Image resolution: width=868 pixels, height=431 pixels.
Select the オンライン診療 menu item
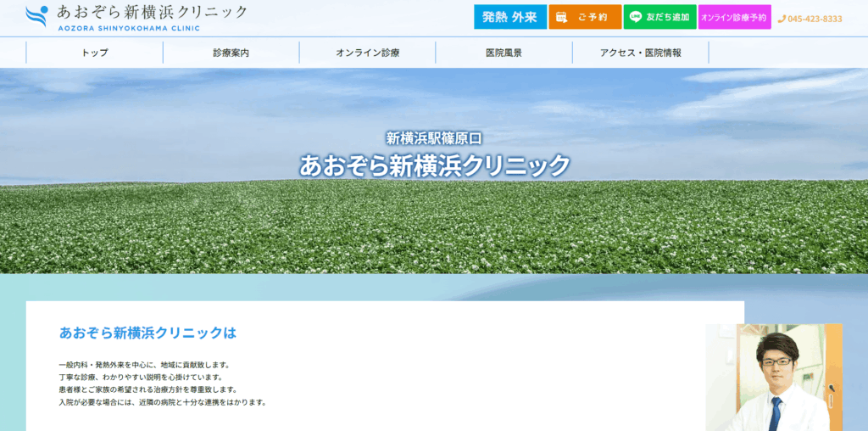point(367,53)
